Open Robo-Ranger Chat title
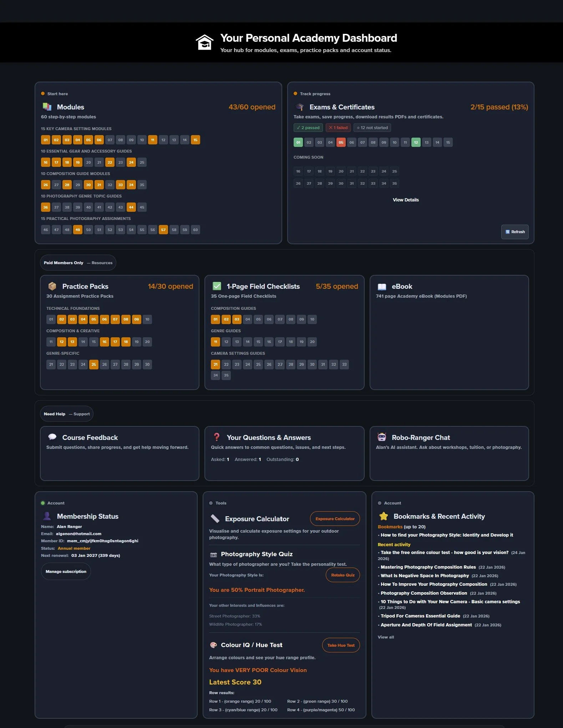Image resolution: width=563 pixels, height=728 pixels. coord(421,437)
